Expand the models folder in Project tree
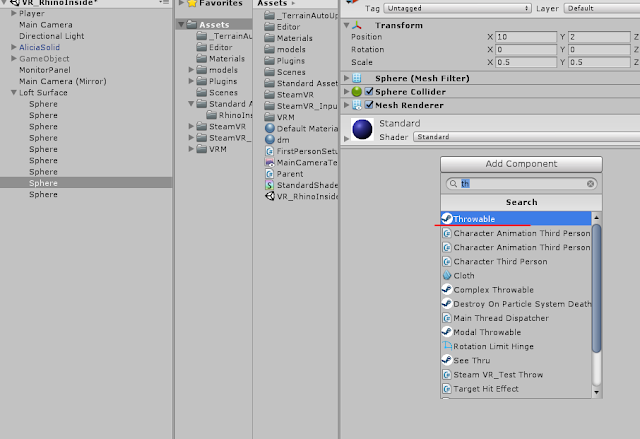 [x=191, y=70]
